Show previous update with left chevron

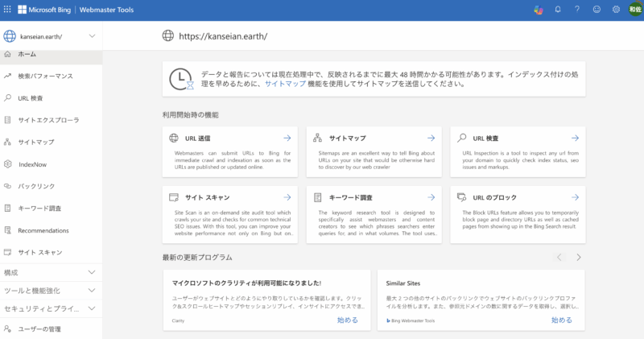tap(559, 257)
